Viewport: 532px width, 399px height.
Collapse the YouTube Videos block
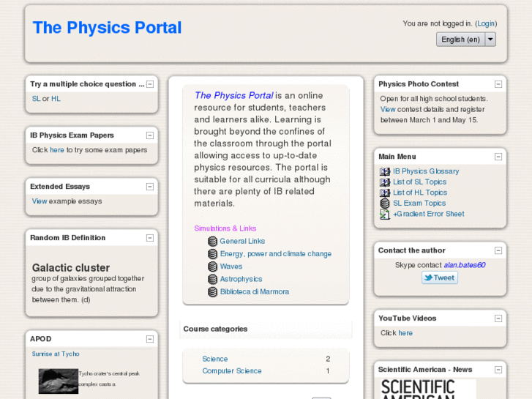coord(498,318)
